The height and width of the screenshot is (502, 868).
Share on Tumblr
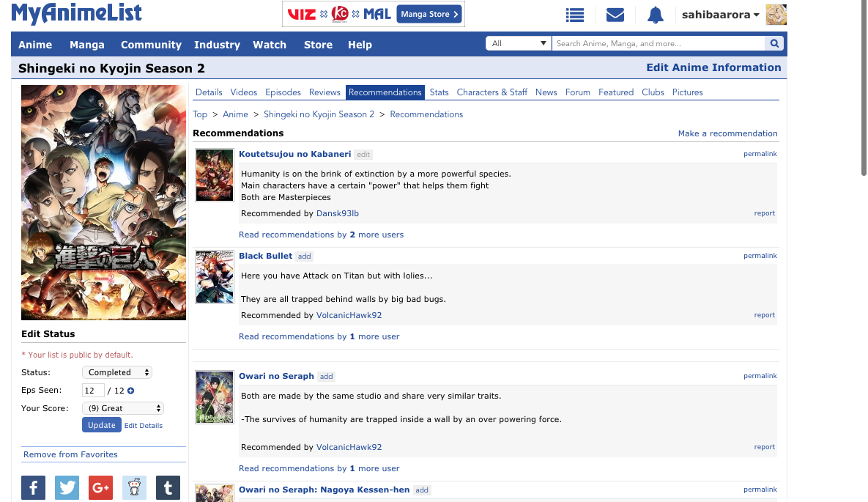pyautogui.click(x=168, y=487)
